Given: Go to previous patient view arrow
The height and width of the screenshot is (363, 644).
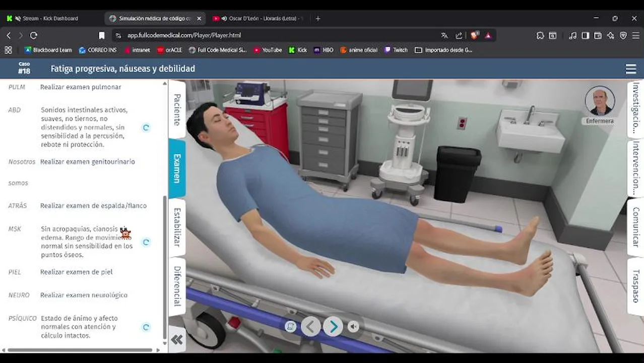Looking at the screenshot, I should coord(311,327).
